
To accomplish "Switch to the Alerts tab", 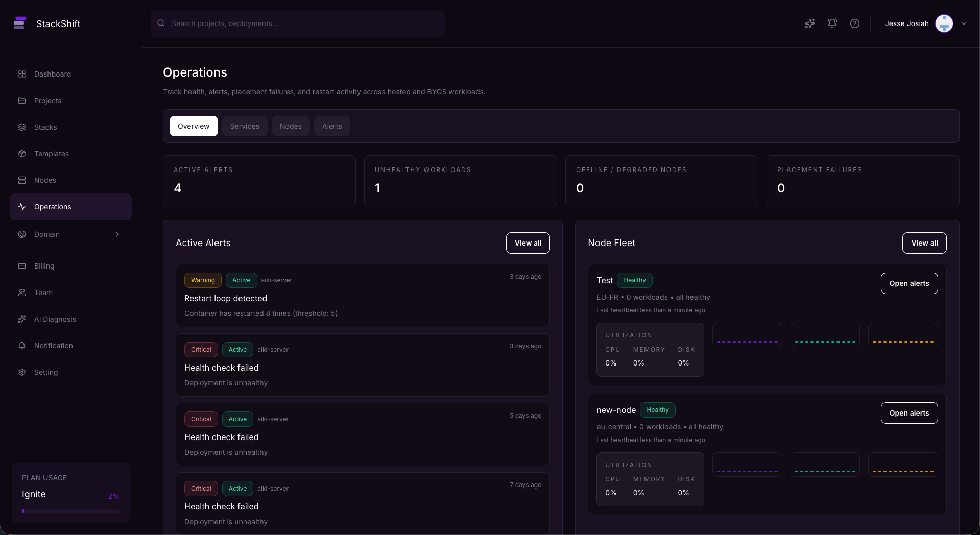I will click(331, 126).
